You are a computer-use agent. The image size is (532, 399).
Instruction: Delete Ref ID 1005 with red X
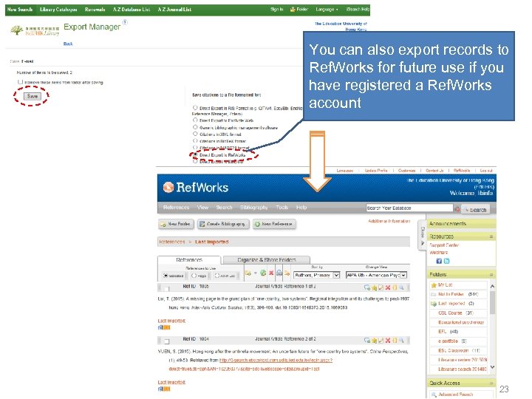(x=388, y=287)
